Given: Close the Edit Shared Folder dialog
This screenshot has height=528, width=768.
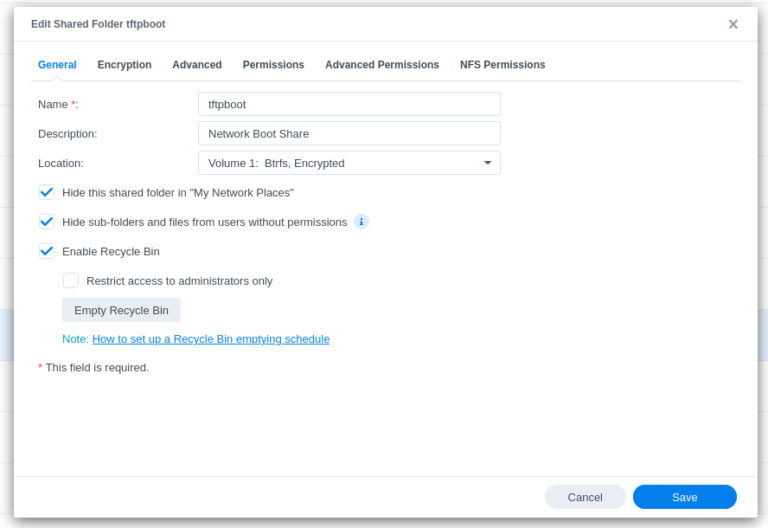Looking at the screenshot, I should pos(733,24).
